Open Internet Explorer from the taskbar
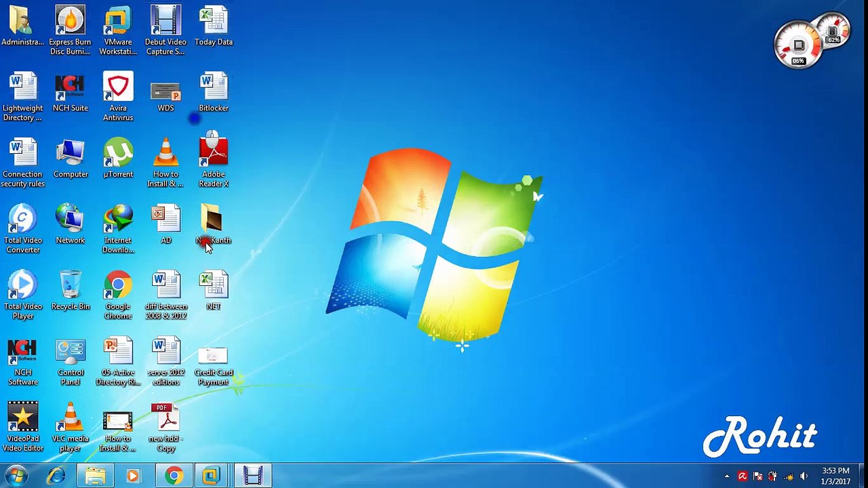This screenshot has height=488, width=868. (56, 476)
